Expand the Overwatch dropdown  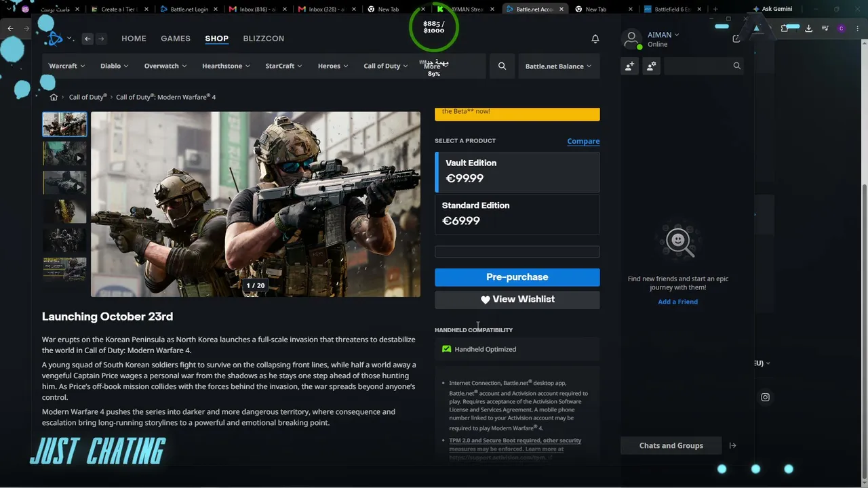tap(165, 66)
